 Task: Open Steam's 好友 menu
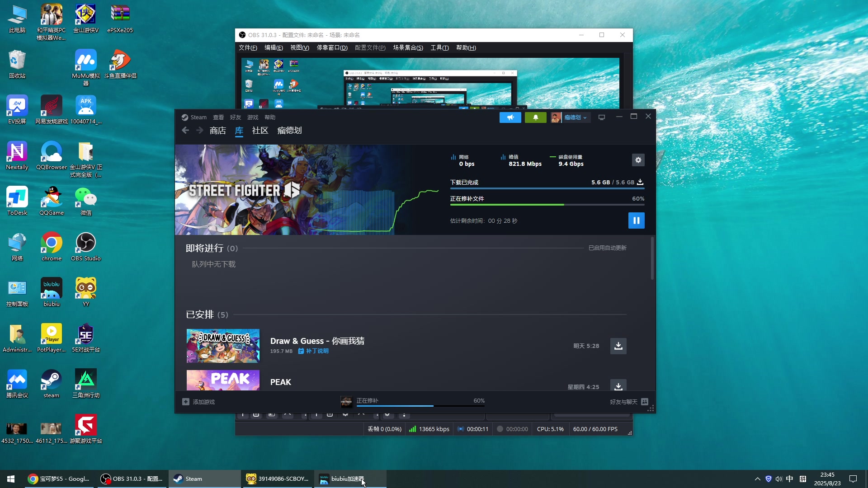tap(236, 117)
